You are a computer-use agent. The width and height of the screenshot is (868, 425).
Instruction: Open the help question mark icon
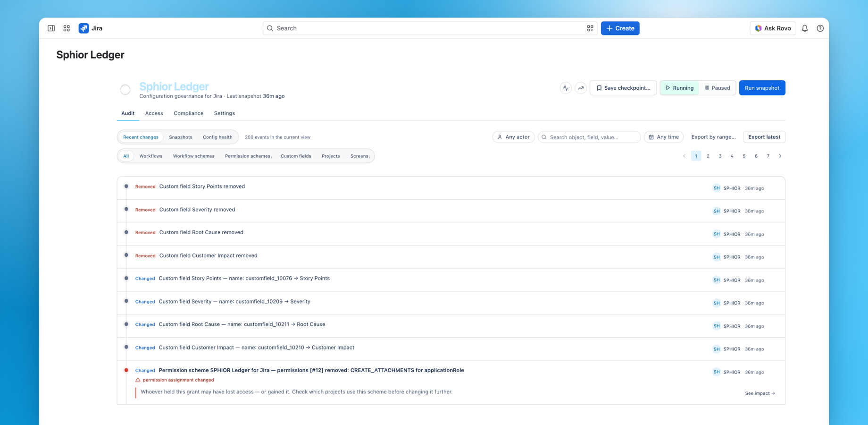pos(820,28)
